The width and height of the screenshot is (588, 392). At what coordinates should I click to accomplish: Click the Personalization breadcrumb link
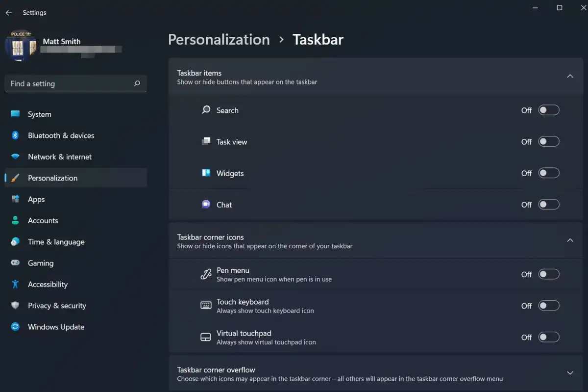click(x=219, y=39)
